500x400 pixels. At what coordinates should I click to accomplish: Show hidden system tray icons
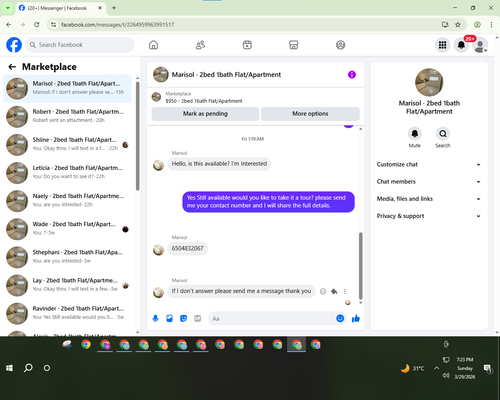tap(436, 368)
